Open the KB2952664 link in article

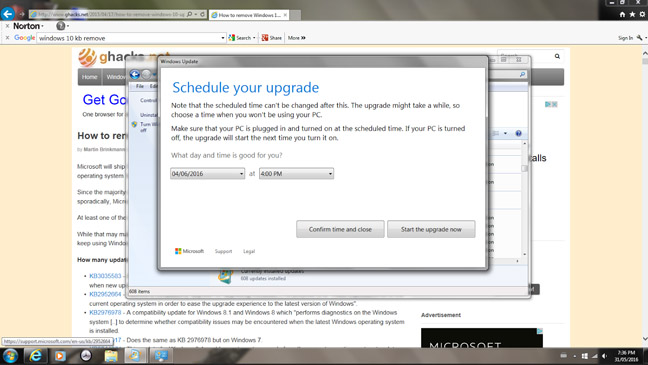[x=105, y=294]
